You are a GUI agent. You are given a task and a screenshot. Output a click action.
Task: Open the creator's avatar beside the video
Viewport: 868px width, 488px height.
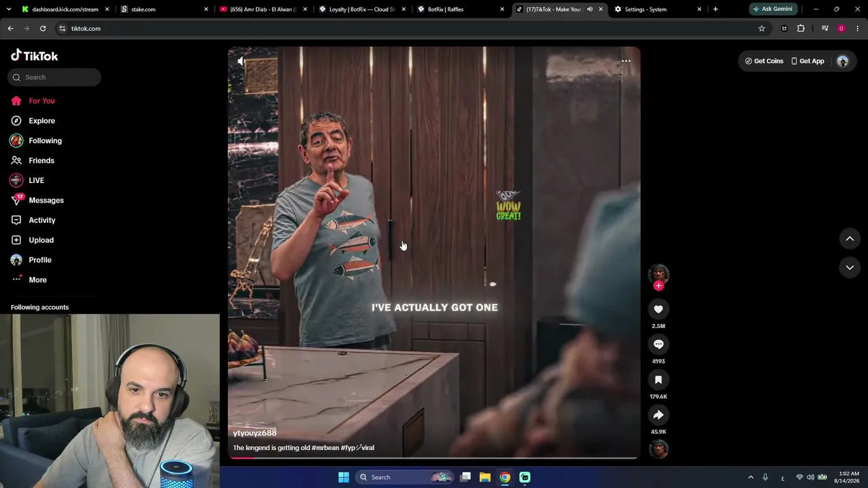click(x=658, y=273)
